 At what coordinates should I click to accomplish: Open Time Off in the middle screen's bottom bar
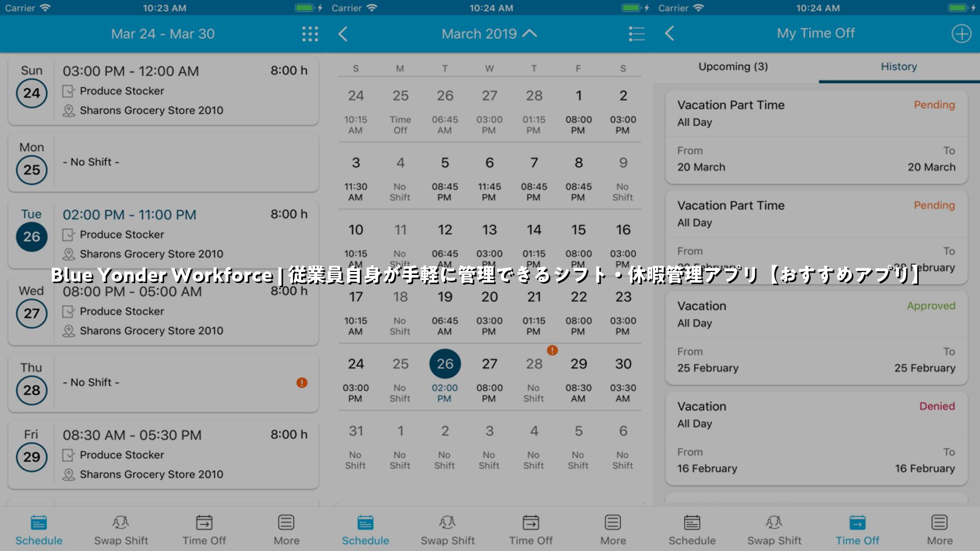pyautogui.click(x=531, y=531)
